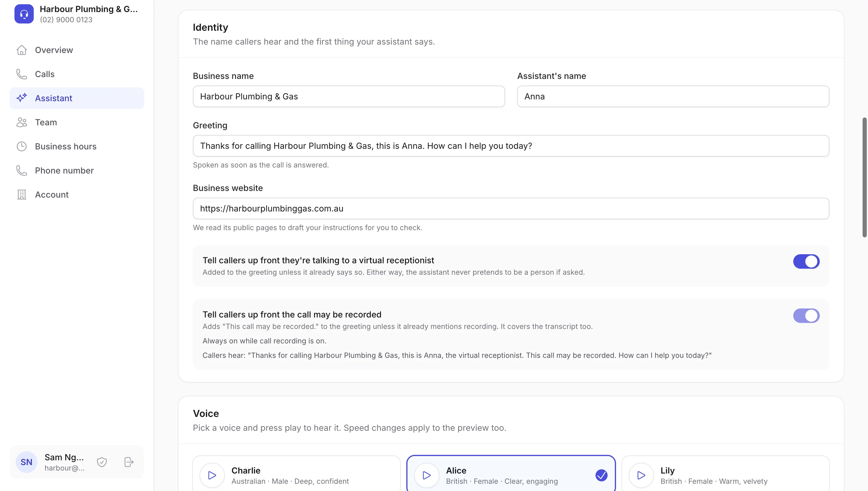Click the sign out icon

click(129, 462)
